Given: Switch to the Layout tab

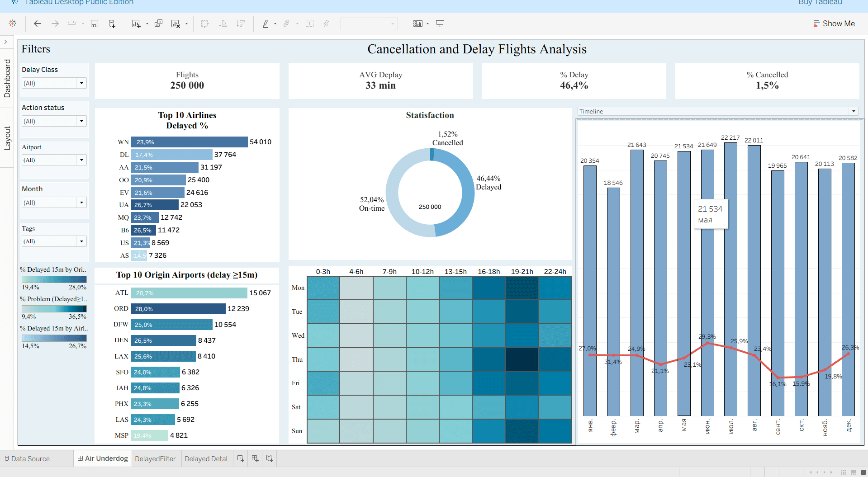Looking at the screenshot, I should coord(7,136).
